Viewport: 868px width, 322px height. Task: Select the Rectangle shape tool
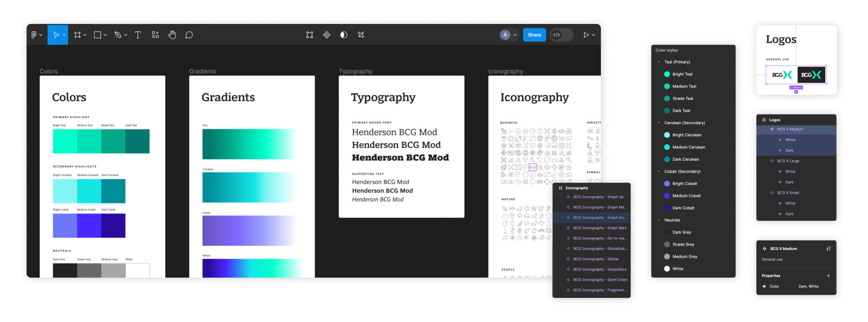98,35
